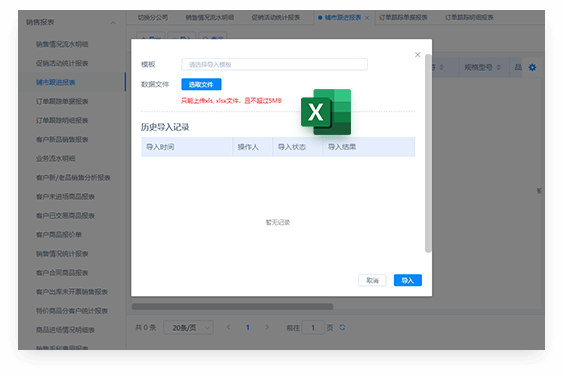Screen dimensions: 563x376
Task: Select 铺市跟进报表 in the sidebar
Action: coord(56,82)
